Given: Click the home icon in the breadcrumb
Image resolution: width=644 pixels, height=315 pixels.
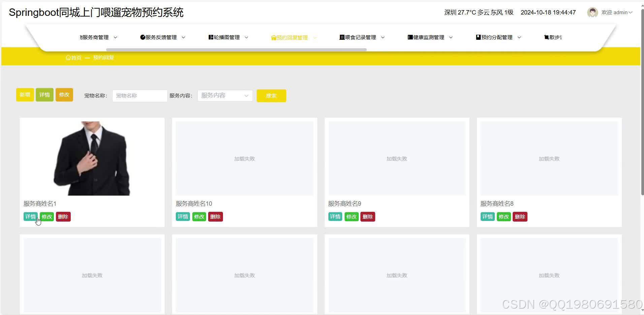Looking at the screenshot, I should [x=68, y=57].
